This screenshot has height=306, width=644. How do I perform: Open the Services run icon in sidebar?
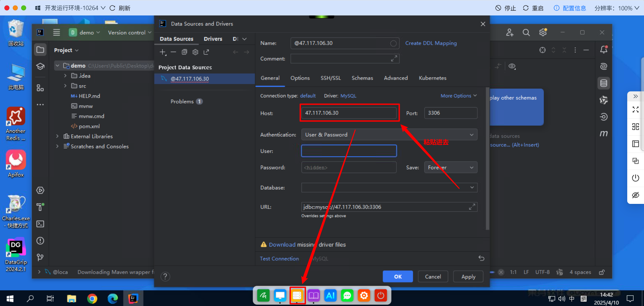tap(40, 190)
